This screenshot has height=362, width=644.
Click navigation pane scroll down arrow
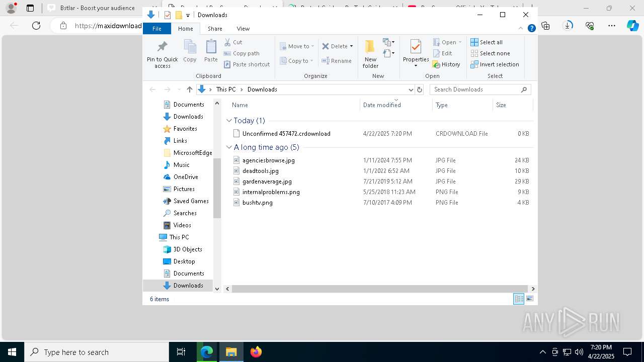point(217,289)
